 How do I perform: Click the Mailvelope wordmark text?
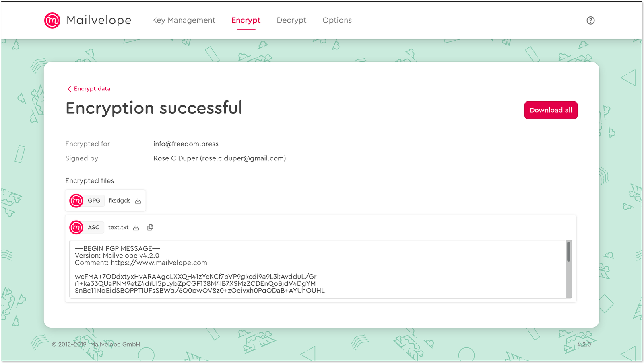click(99, 20)
